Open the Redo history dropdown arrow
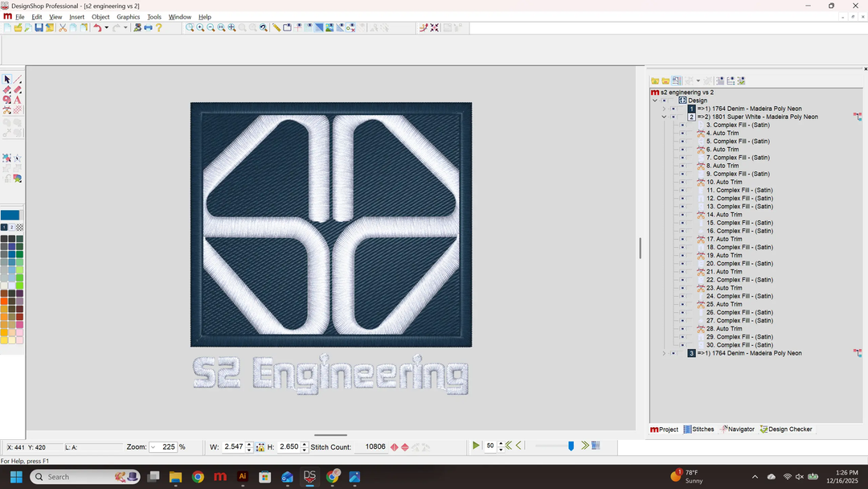868x489 pixels. (x=125, y=27)
